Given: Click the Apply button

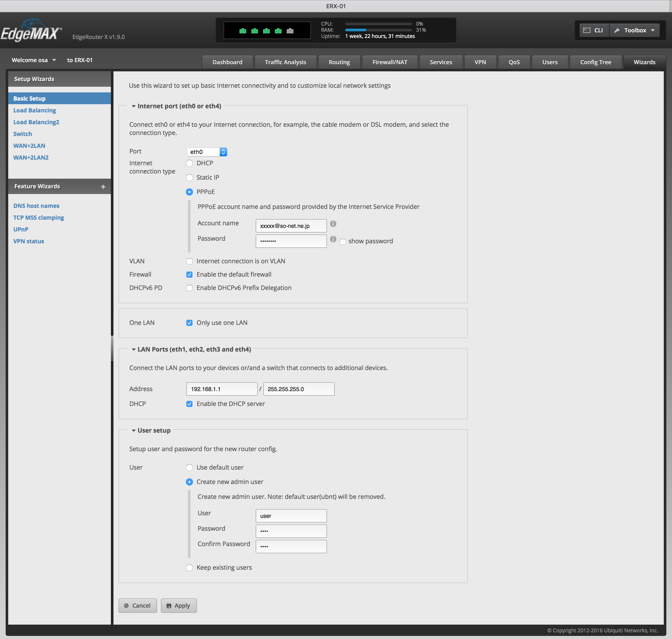Looking at the screenshot, I should [179, 606].
